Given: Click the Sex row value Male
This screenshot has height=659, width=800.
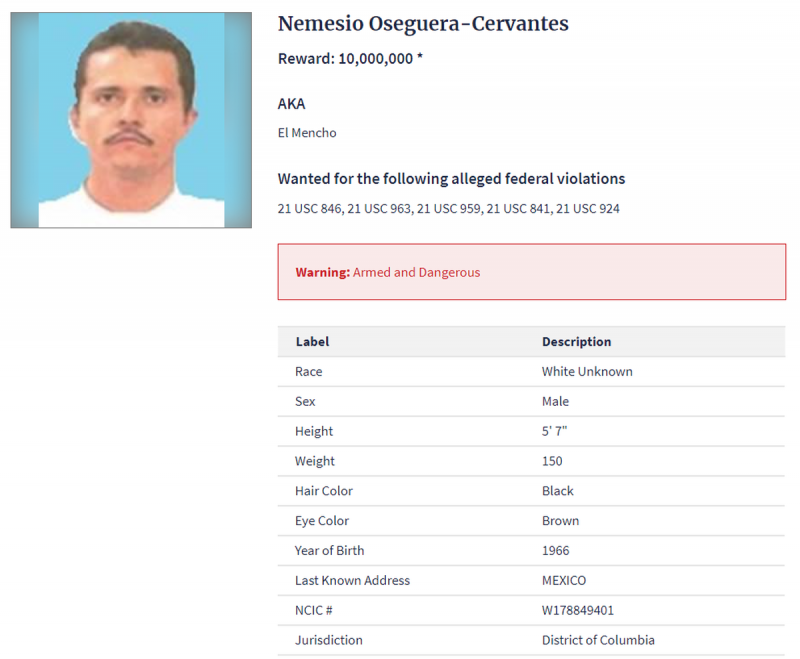Looking at the screenshot, I should click(555, 401).
